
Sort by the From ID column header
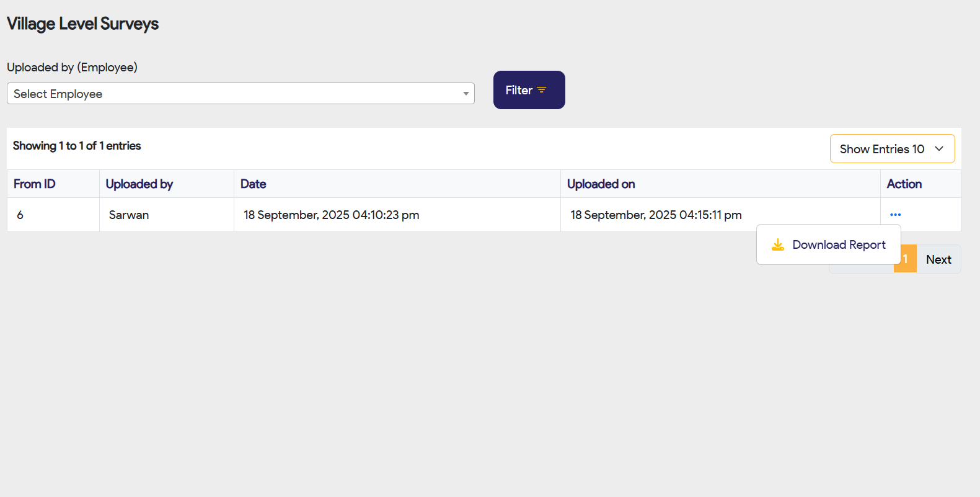tap(35, 184)
